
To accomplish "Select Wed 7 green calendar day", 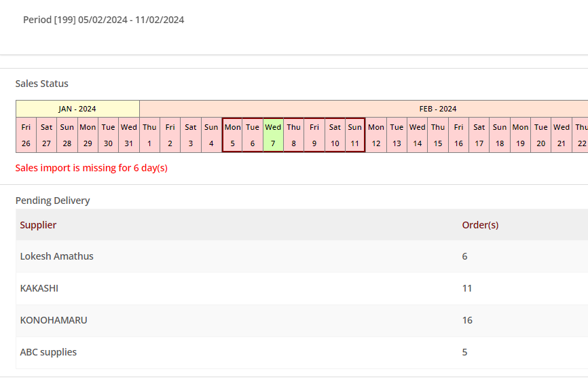I will tap(273, 135).
